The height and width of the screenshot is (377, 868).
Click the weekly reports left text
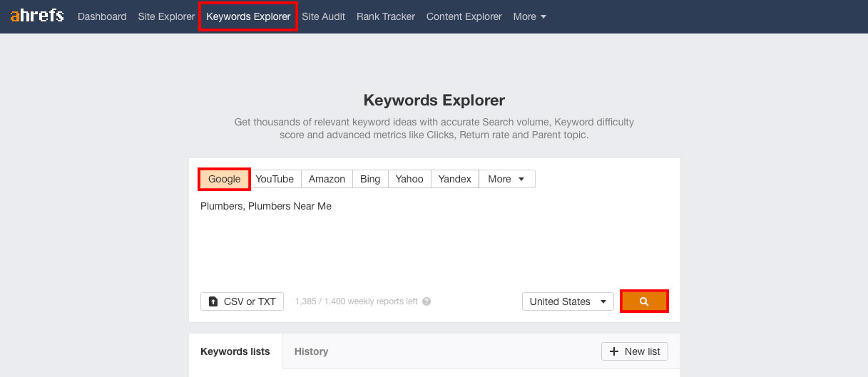coord(357,301)
